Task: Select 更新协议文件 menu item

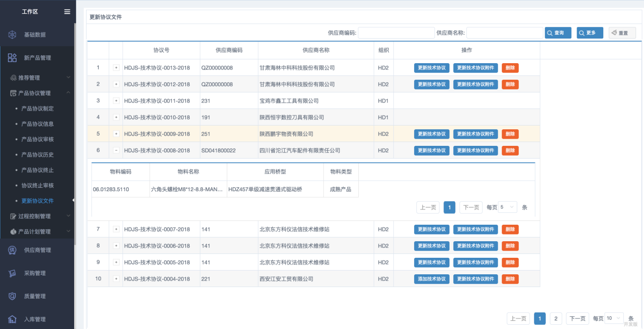Action: 37,201
